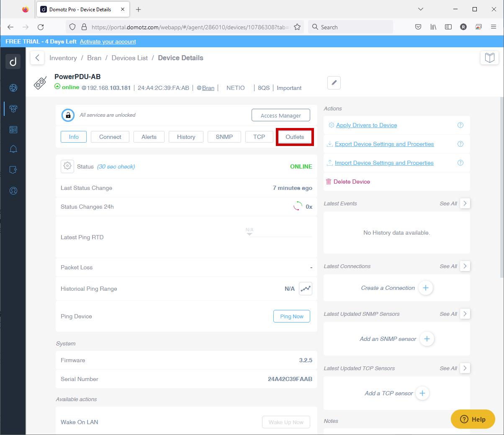This screenshot has width=504, height=435.
Task: Click the Bran link in device header
Action: tap(208, 88)
